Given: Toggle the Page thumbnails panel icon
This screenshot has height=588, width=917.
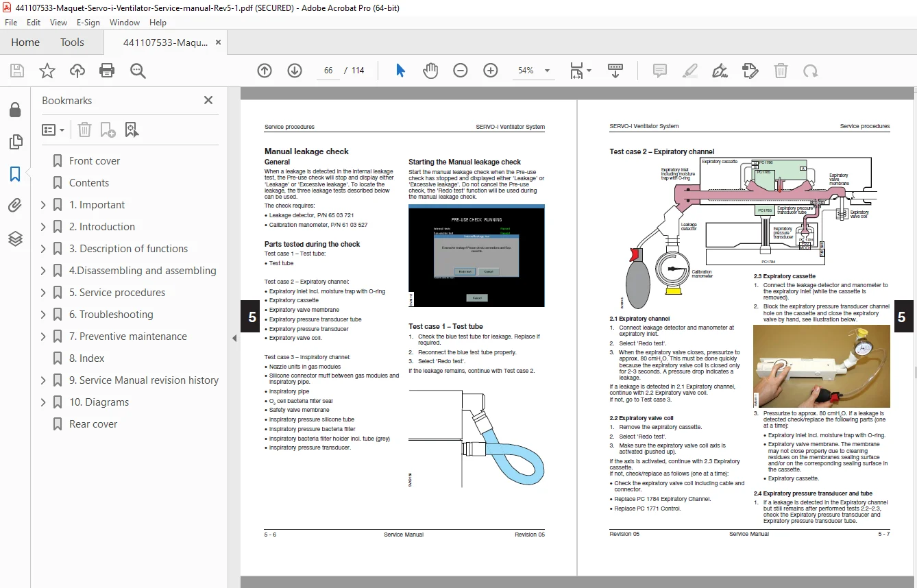Looking at the screenshot, I should point(15,142).
